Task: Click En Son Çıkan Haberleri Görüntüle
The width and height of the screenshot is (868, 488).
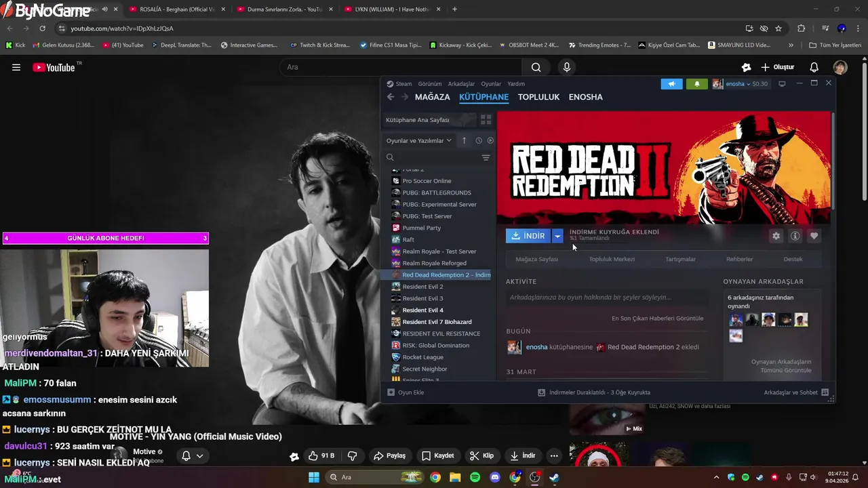Action: pyautogui.click(x=657, y=319)
